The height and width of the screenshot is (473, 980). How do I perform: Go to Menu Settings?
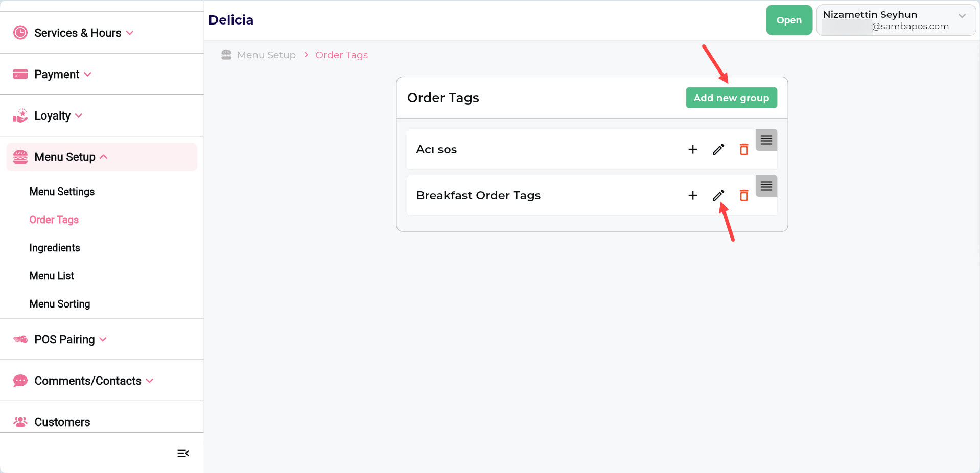coord(62,192)
